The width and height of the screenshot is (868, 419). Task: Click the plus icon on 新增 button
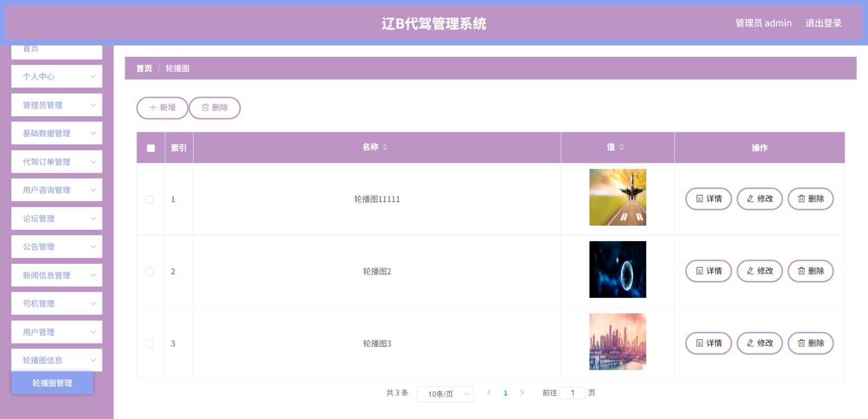(x=153, y=108)
